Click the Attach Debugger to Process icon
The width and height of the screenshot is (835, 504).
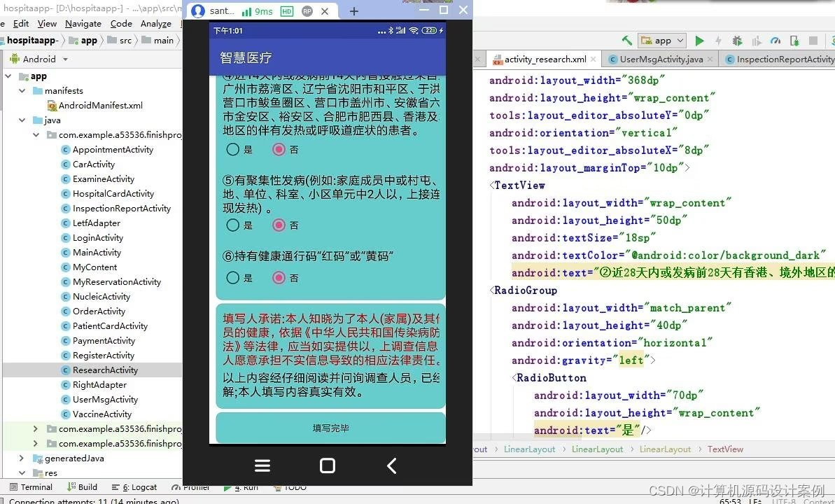pyautogui.click(x=795, y=40)
